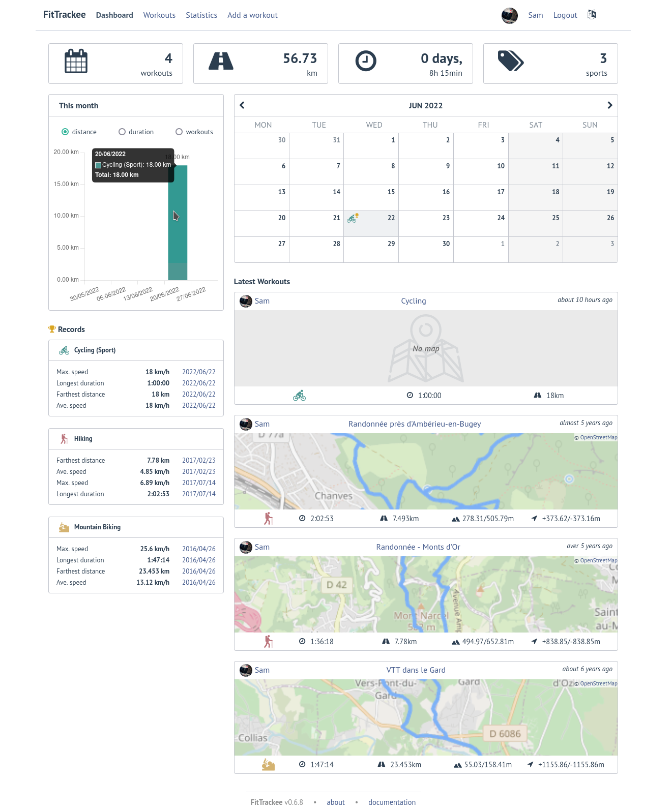Click the teal cycling bar in chart
This screenshot has height=811, width=672.
point(178,223)
